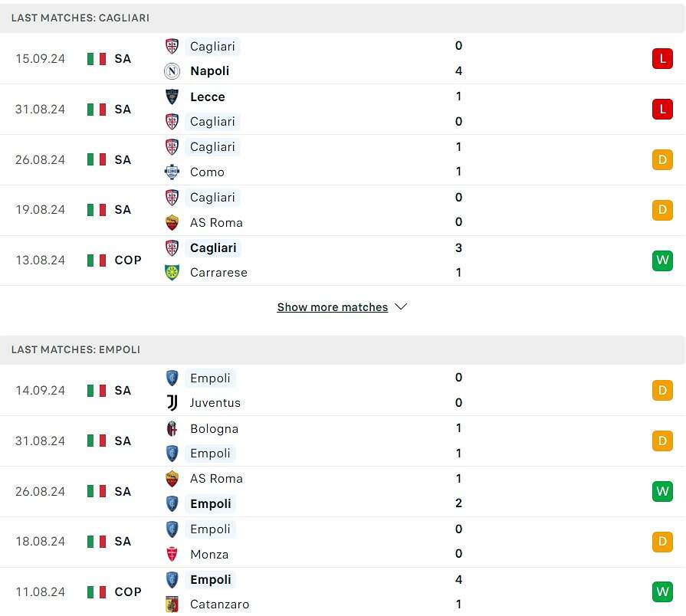
Task: Click the orange D badge for Empoli-Juventus
Action: coord(662,391)
